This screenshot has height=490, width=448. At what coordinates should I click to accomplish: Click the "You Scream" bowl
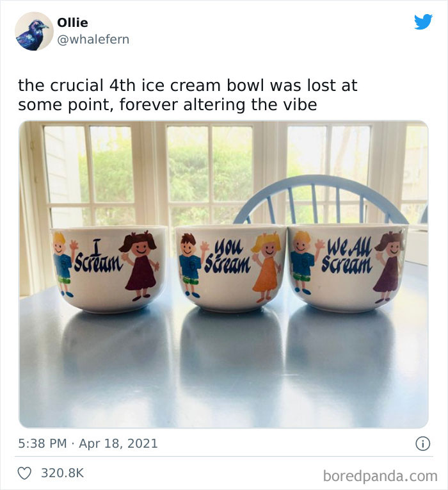(x=229, y=269)
